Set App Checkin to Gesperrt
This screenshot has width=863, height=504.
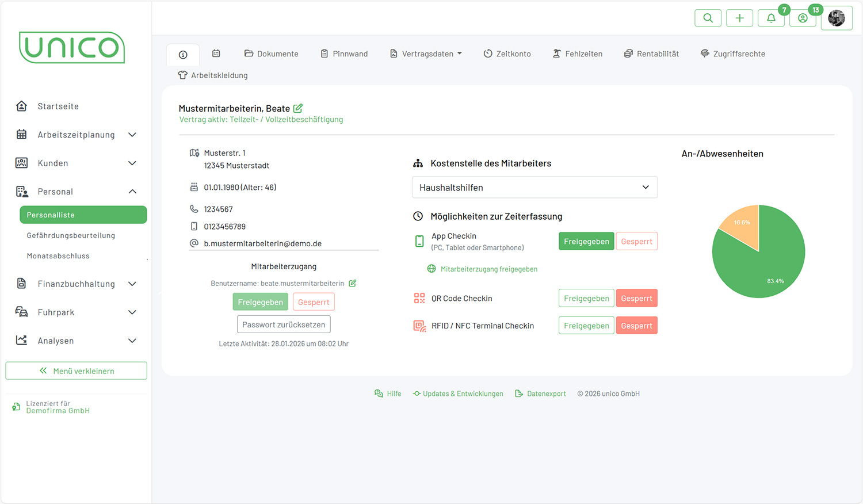pos(636,242)
